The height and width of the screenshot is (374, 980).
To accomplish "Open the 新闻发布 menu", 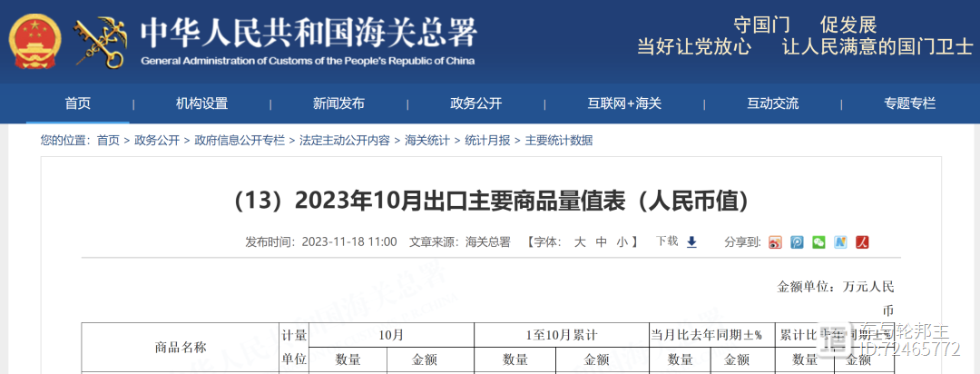I will click(338, 103).
